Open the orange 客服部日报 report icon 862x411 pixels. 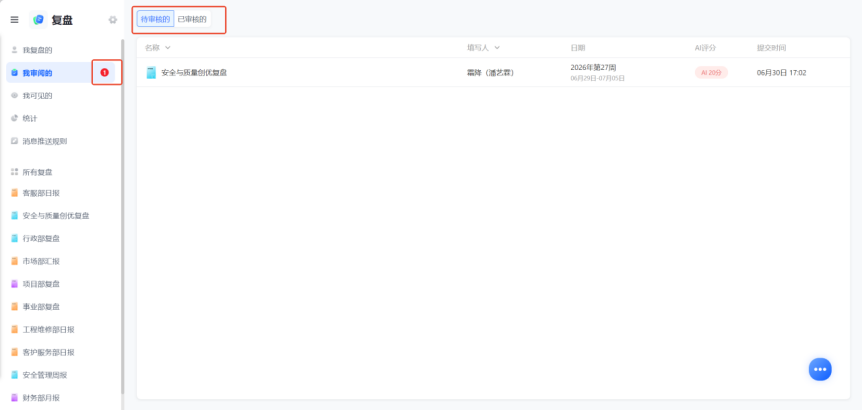pyautogui.click(x=14, y=193)
